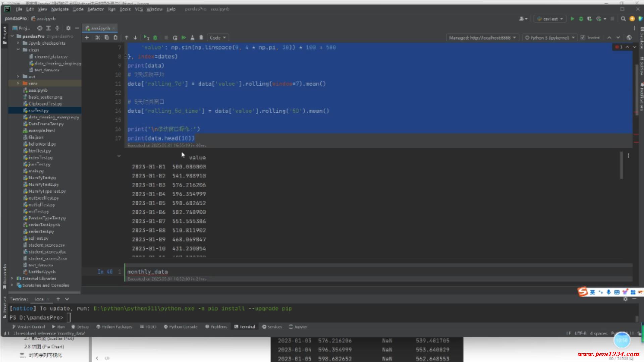Toggle the Trusted notebook checkbox
The height and width of the screenshot is (362, 644).
pyautogui.click(x=583, y=38)
